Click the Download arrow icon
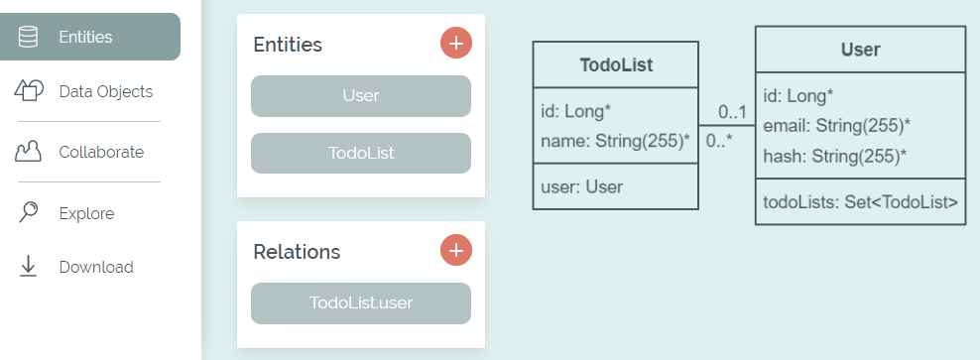Viewport: 980px width, 360px height. [x=28, y=267]
